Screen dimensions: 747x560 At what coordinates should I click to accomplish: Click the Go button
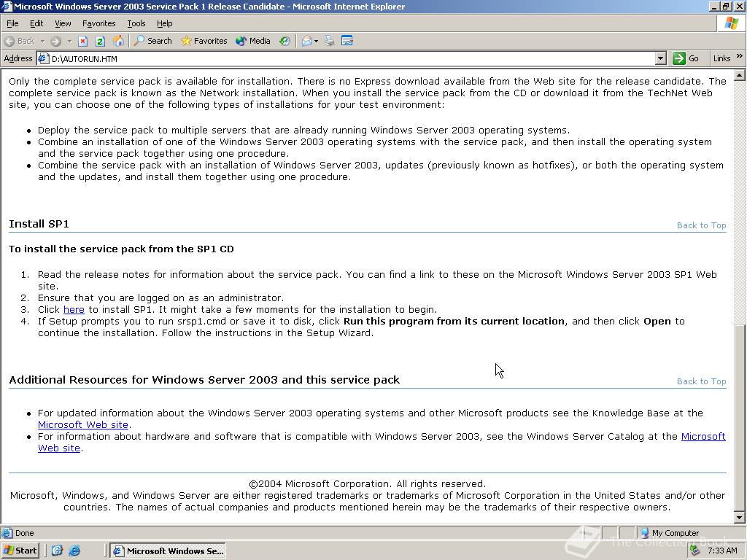686,58
